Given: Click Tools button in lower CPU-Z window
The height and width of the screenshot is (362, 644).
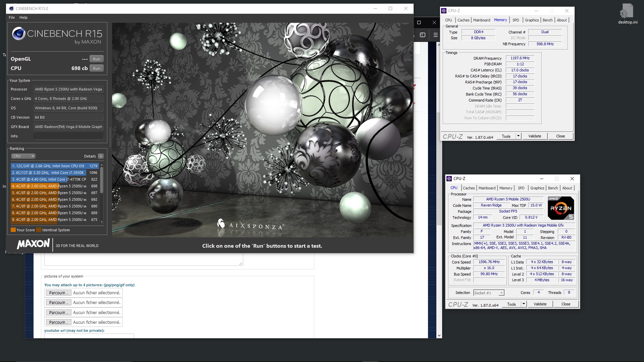Looking at the screenshot, I should (x=511, y=304).
